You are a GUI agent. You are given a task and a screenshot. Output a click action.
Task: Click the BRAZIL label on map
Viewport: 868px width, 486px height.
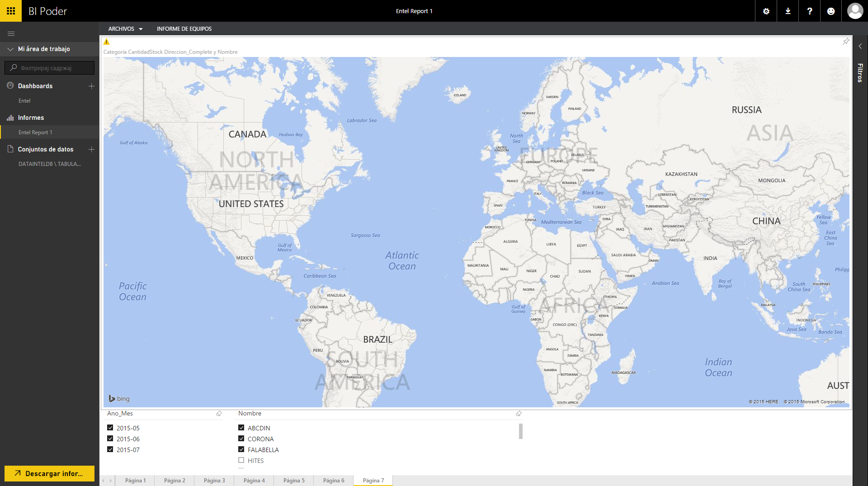pos(378,340)
